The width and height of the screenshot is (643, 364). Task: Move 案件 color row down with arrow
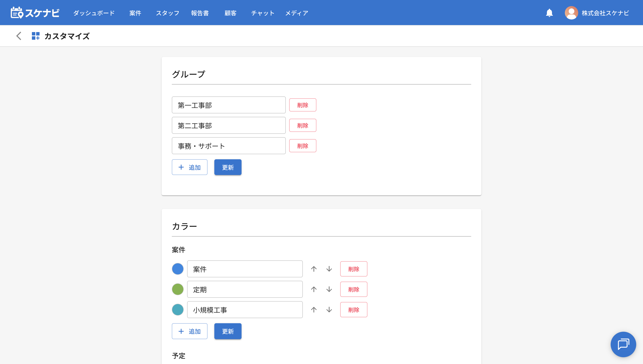point(329,269)
